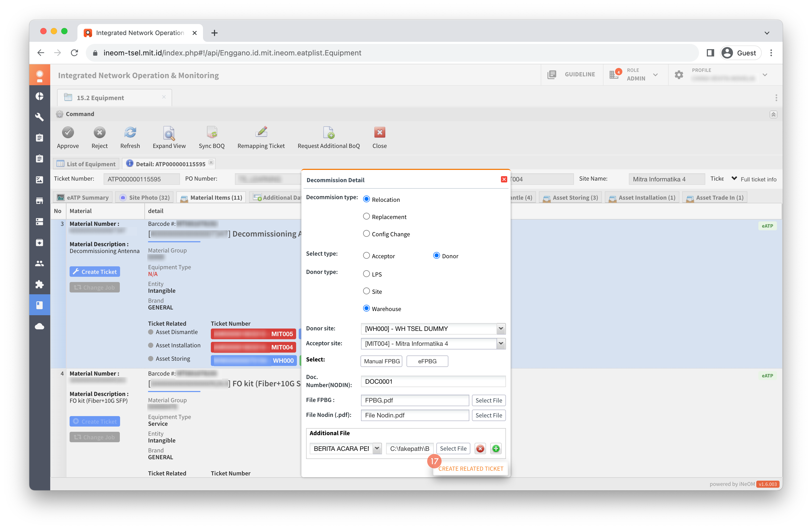Select File for File FPBG

489,400
